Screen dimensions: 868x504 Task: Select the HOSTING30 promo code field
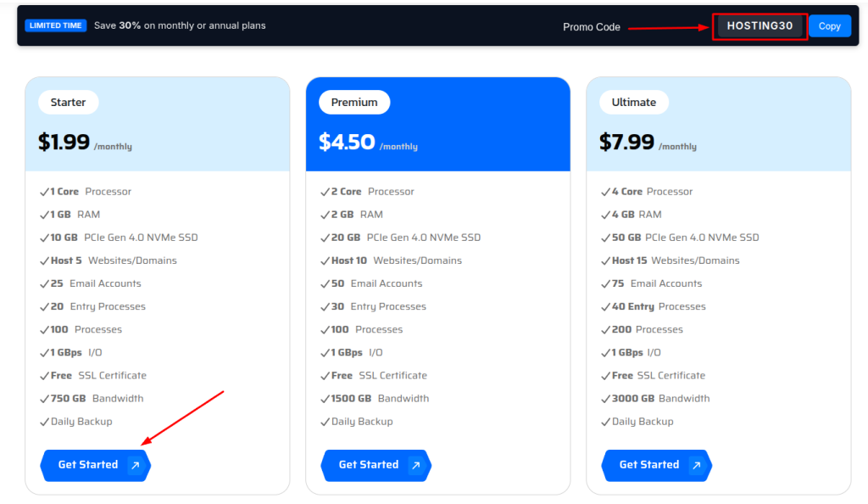759,26
